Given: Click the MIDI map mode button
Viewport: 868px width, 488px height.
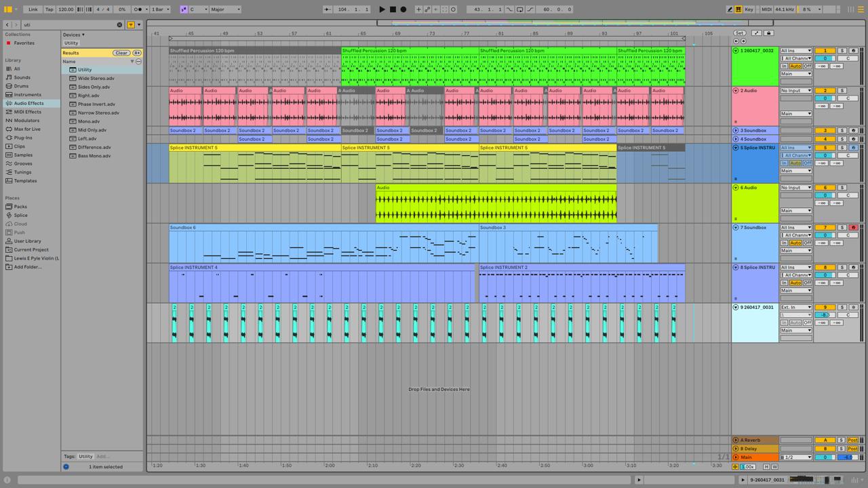Looking at the screenshot, I should point(767,9).
